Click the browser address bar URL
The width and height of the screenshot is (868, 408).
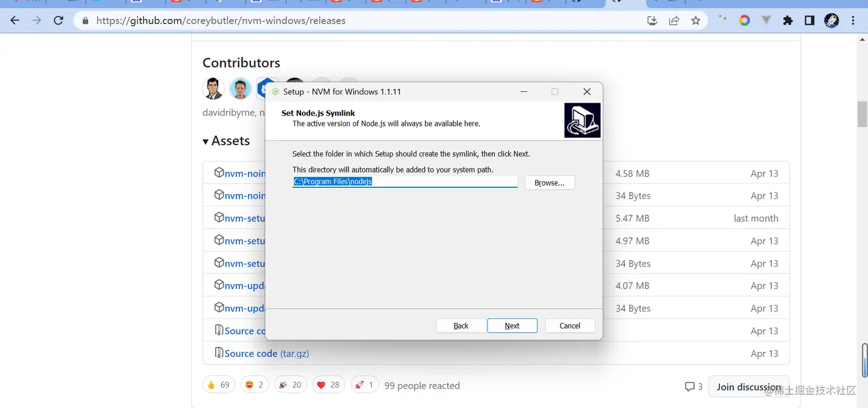pyautogui.click(x=221, y=21)
